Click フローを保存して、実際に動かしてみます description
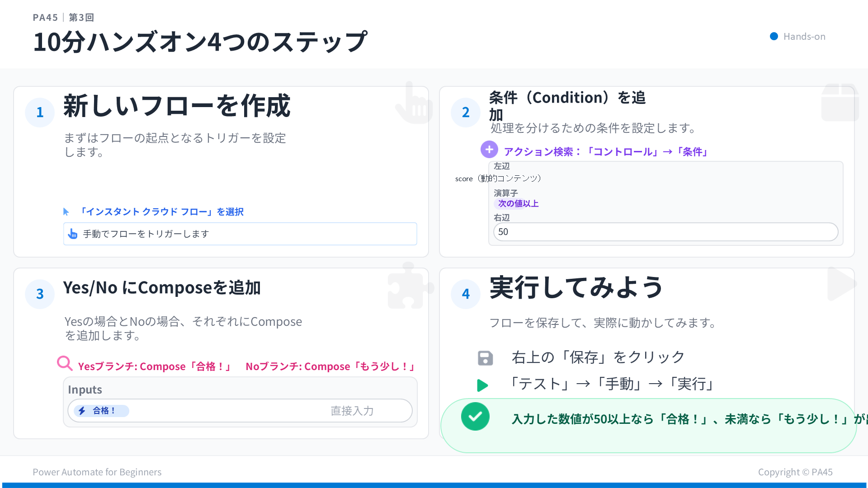The height and width of the screenshot is (488, 868). 604,323
